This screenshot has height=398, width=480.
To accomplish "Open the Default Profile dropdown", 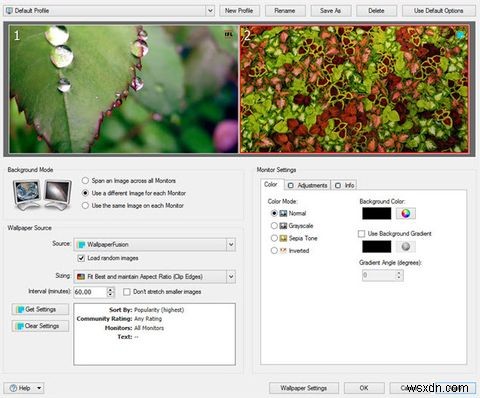I will (x=210, y=11).
